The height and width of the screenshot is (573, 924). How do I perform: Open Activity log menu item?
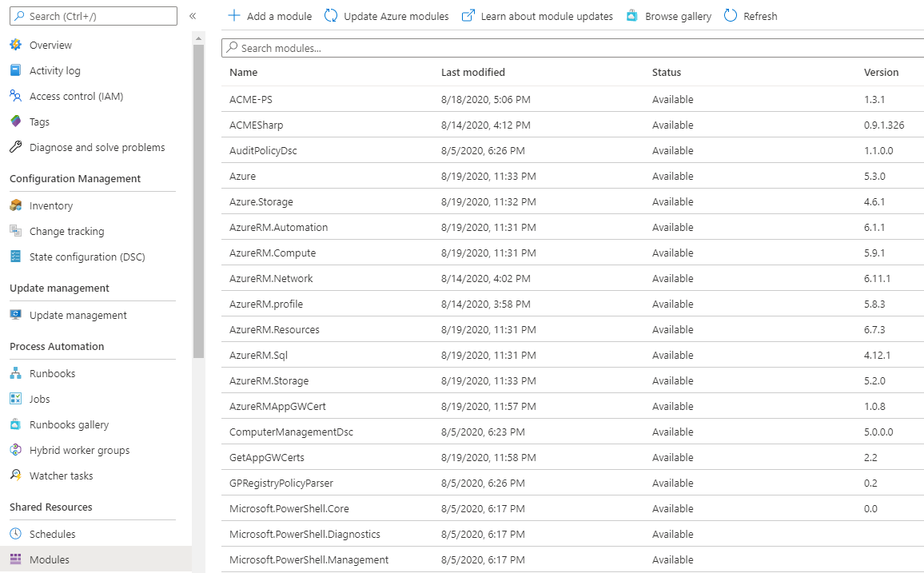tap(55, 70)
